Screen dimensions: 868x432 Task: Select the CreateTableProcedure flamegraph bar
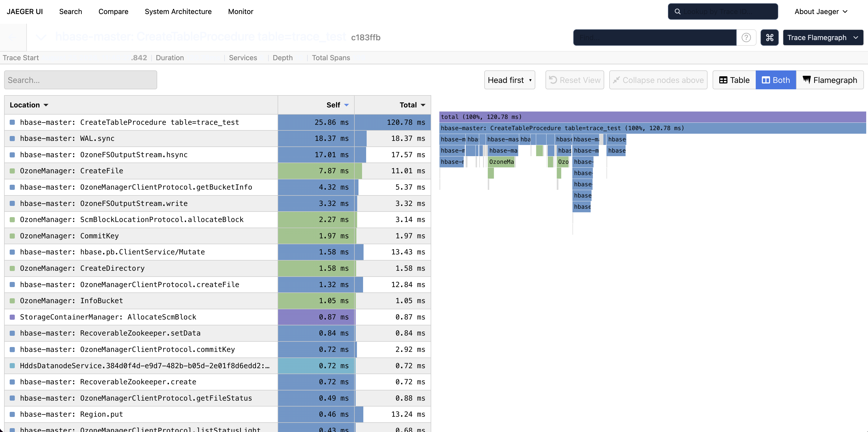tap(652, 128)
